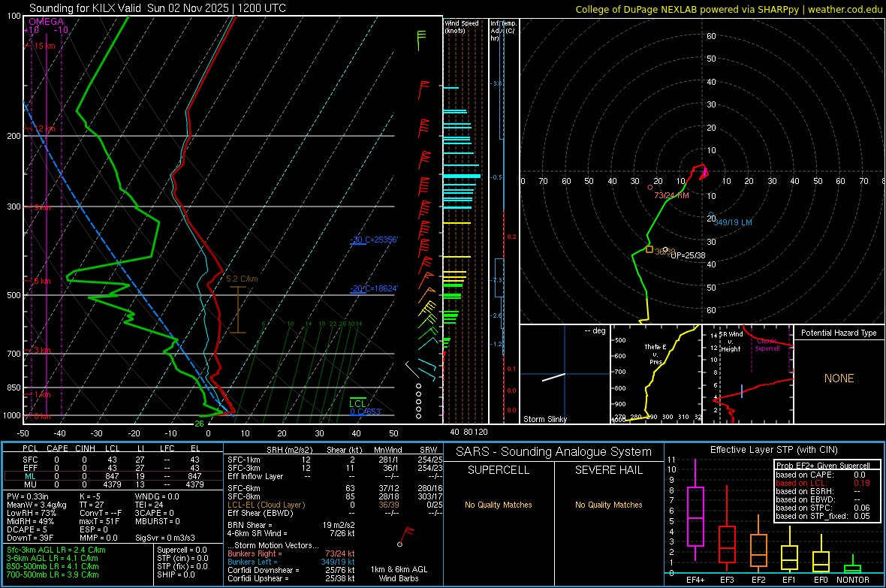The image size is (886, 588).
Task: Click the 'DCAPE = 5' value
Action: (27, 529)
